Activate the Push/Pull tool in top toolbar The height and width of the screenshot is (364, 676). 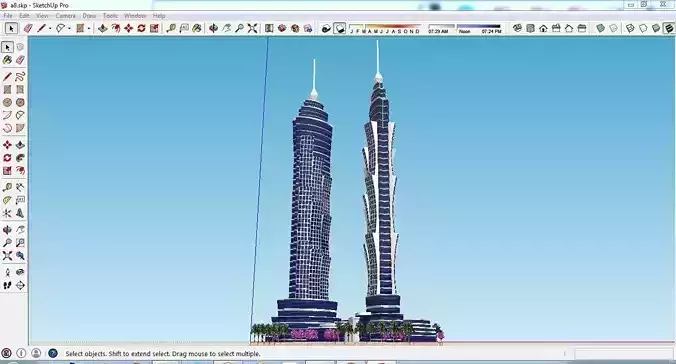click(x=103, y=28)
